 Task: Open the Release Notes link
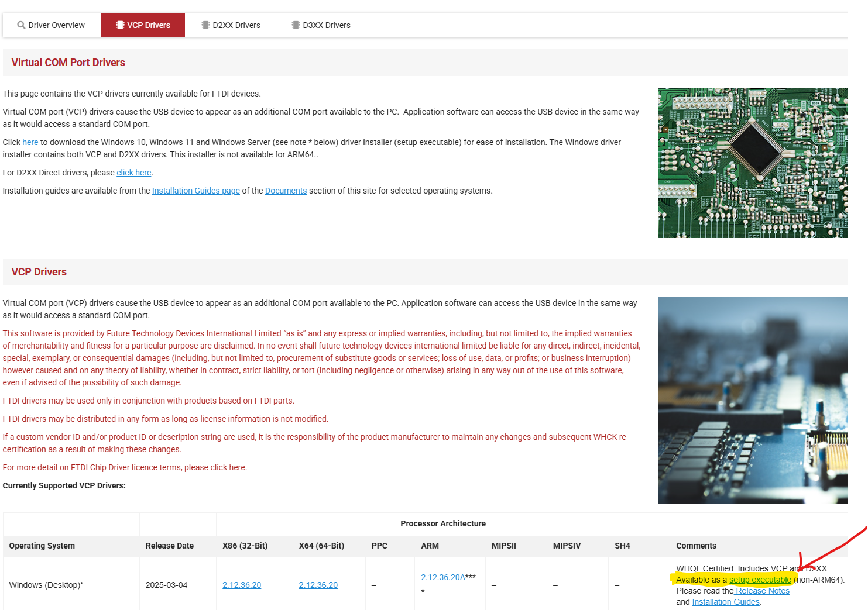[x=762, y=591]
